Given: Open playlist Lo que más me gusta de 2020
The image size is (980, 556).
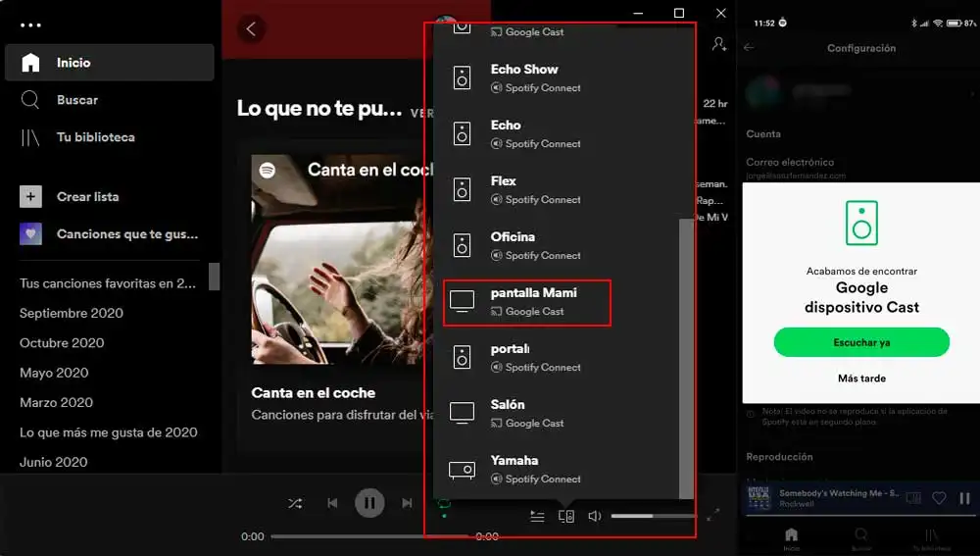Looking at the screenshot, I should [x=108, y=432].
